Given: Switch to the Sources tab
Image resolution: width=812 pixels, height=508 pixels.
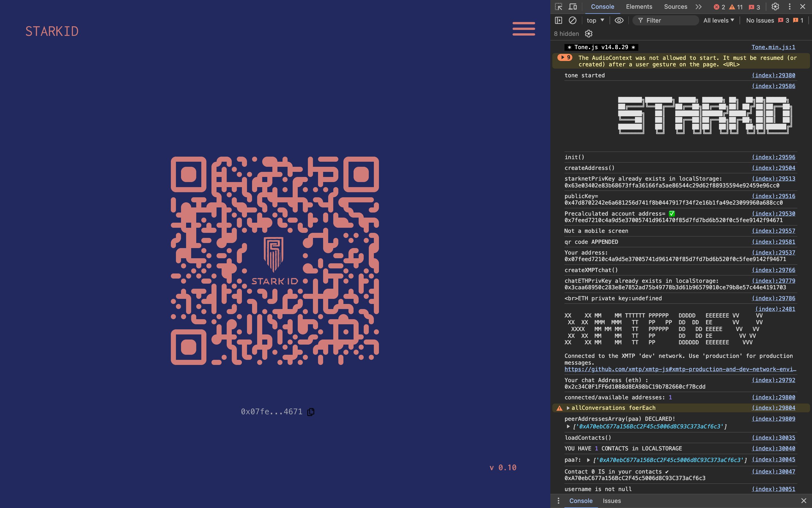Looking at the screenshot, I should click(x=676, y=7).
